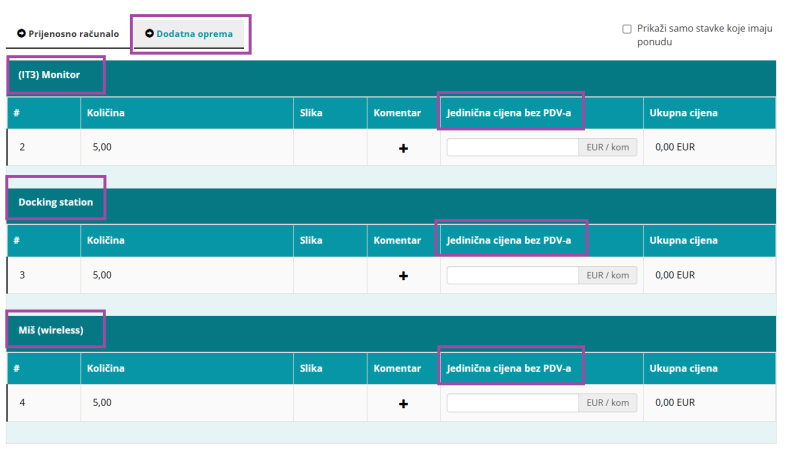Click the Miš (wireless) price input

512,403
